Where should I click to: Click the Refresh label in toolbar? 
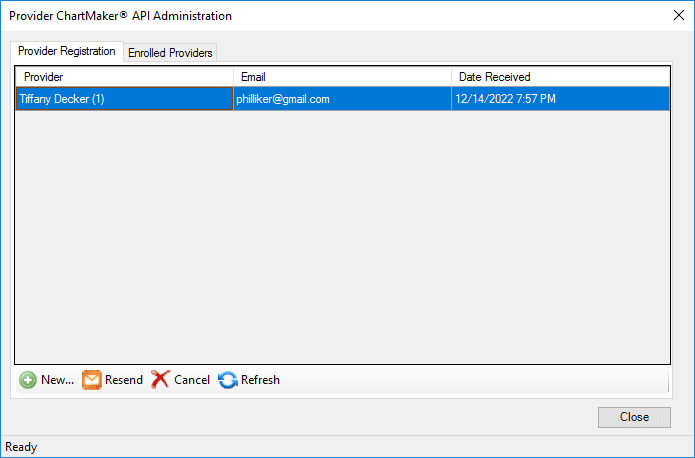(x=260, y=380)
